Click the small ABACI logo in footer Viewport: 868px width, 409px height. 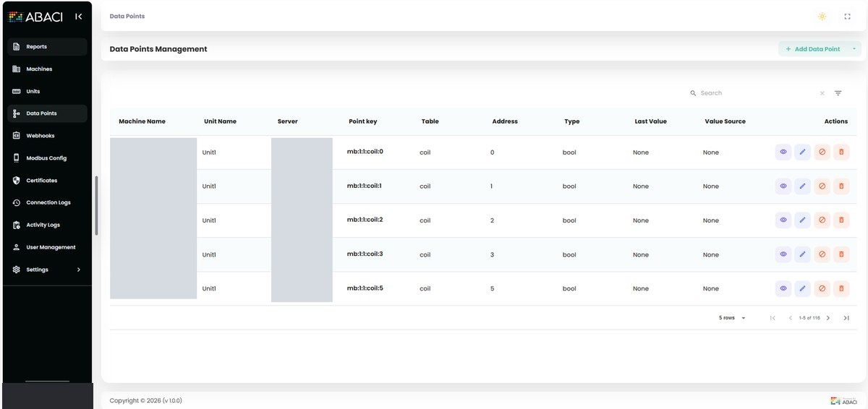tap(845, 400)
